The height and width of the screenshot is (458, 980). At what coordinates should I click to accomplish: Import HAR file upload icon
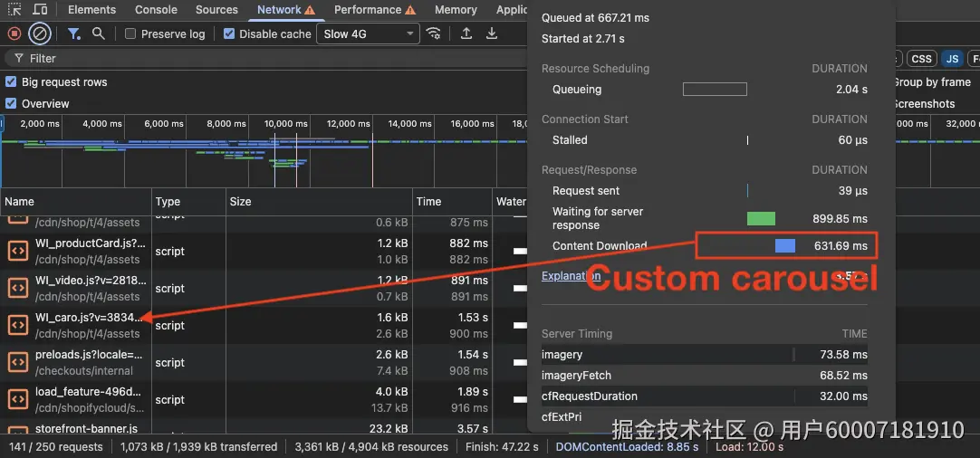466,33
